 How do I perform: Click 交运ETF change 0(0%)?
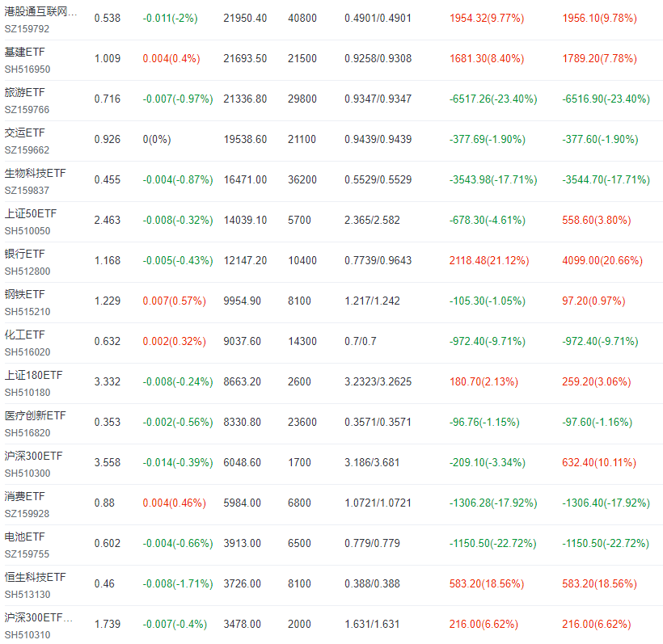point(157,140)
